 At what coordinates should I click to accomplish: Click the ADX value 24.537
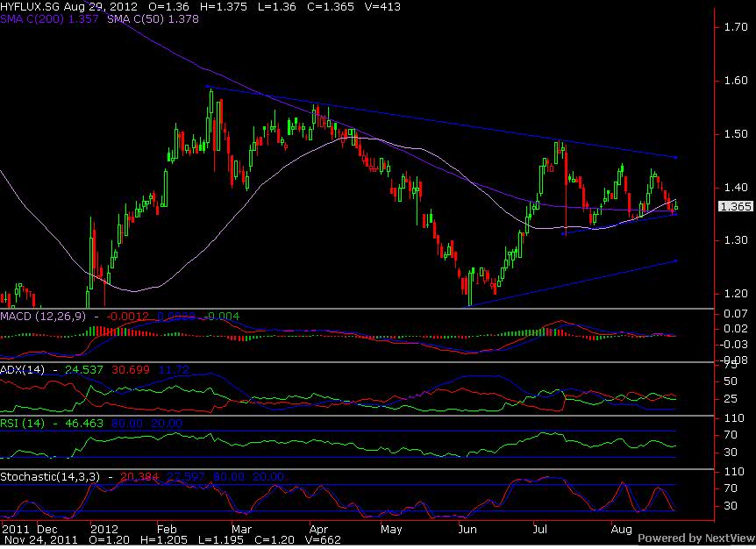click(x=84, y=370)
